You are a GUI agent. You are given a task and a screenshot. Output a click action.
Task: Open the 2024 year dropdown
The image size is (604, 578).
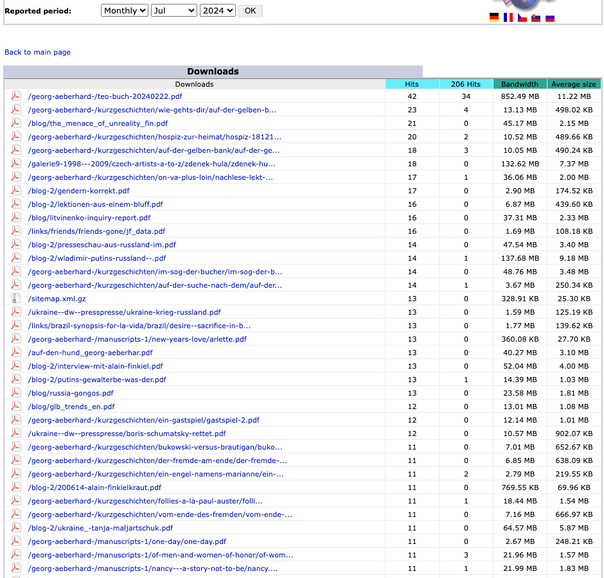tap(218, 11)
